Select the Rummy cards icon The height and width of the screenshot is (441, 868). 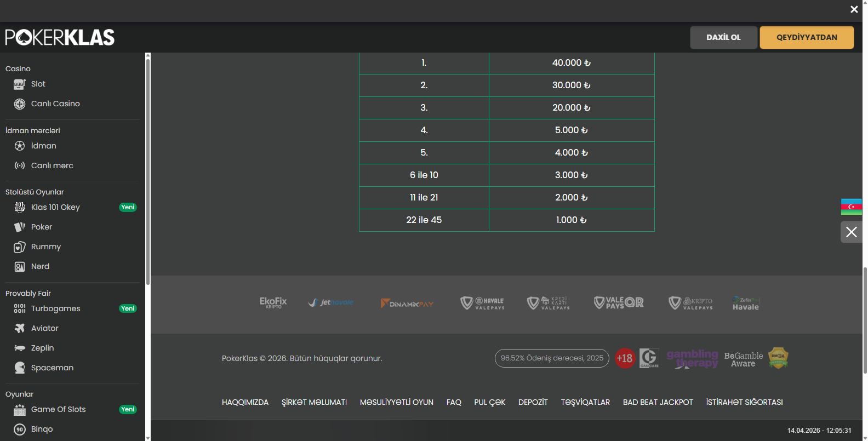[x=20, y=247]
